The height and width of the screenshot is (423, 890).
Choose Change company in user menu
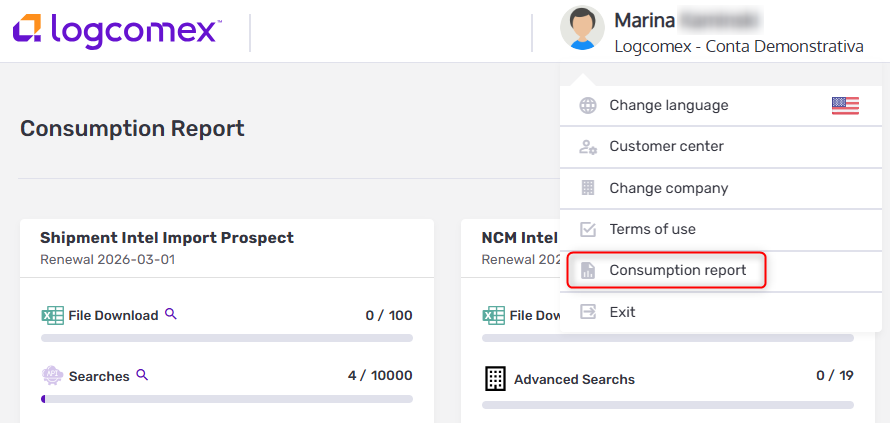[x=668, y=188]
